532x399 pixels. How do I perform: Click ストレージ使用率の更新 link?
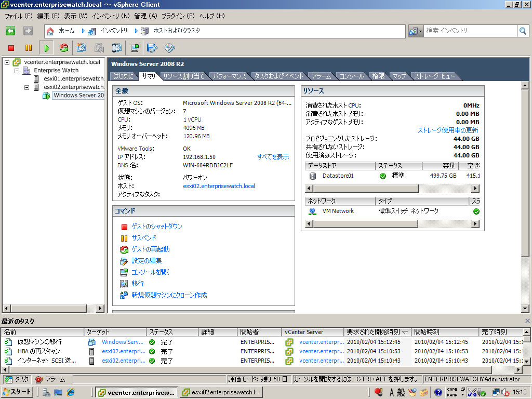click(x=448, y=130)
